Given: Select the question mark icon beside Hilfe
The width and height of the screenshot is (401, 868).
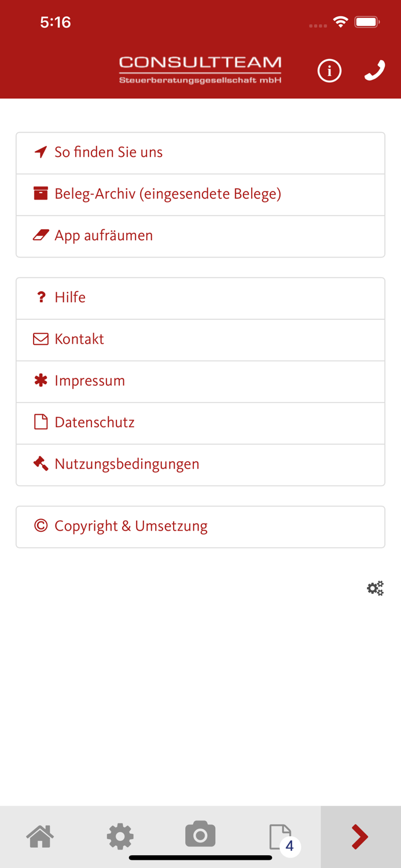Looking at the screenshot, I should 41,297.
